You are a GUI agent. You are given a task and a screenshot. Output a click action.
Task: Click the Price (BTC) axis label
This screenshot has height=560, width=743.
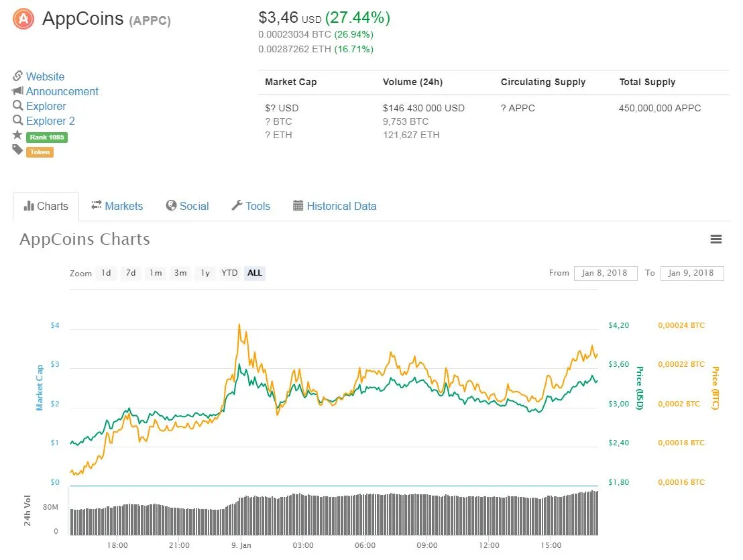[x=716, y=388]
